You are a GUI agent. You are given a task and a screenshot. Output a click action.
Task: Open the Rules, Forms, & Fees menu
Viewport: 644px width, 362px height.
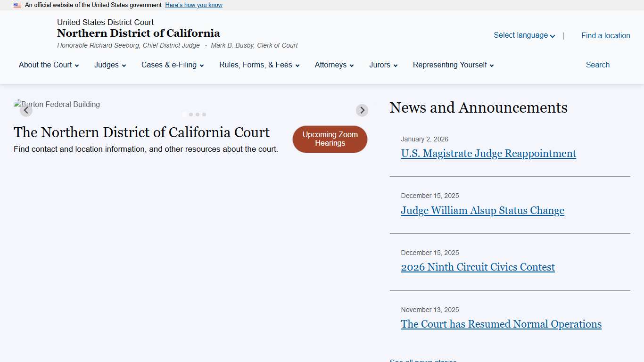258,65
